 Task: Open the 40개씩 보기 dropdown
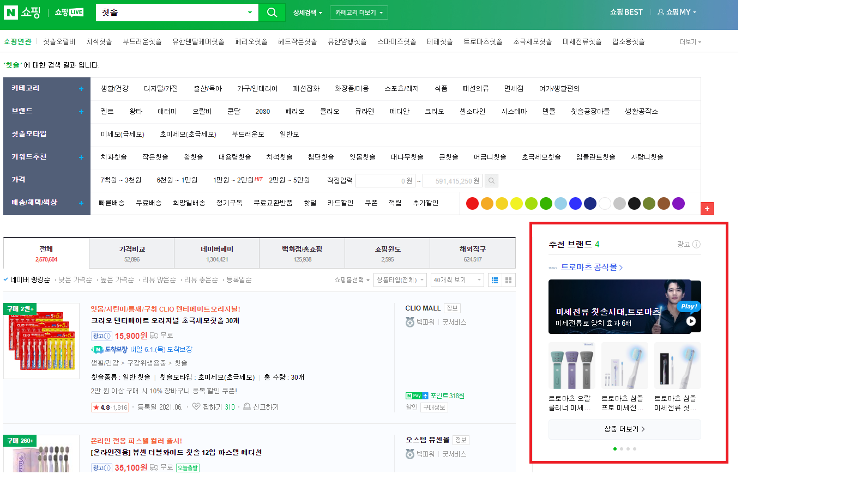[x=457, y=280]
